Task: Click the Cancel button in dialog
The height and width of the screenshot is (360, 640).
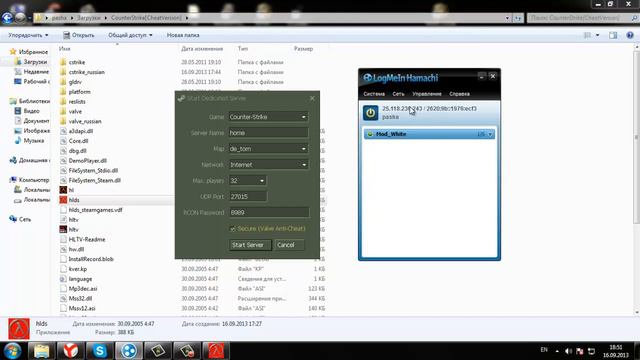Action: click(x=288, y=245)
